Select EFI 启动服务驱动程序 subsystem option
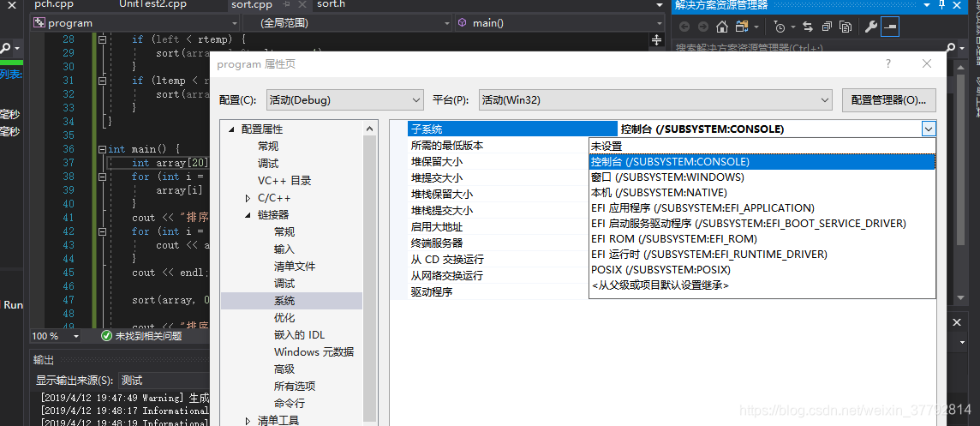 tap(762, 224)
